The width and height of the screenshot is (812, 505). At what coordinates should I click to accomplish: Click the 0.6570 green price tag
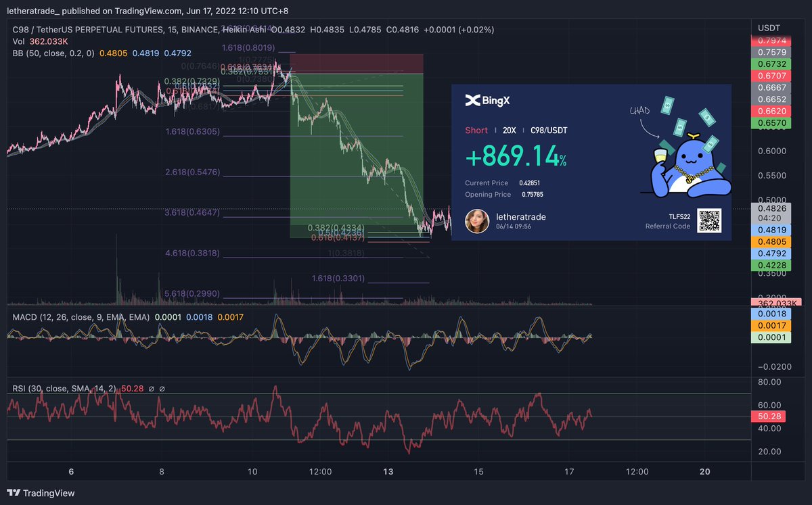[771, 122]
